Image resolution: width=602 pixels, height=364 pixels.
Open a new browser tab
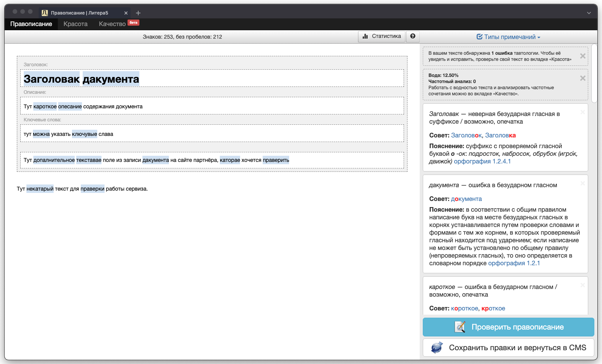138,13
